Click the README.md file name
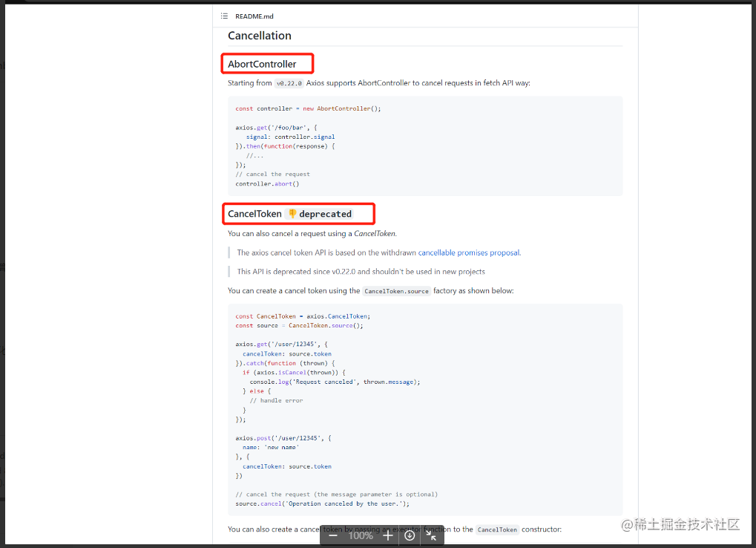 click(x=254, y=16)
